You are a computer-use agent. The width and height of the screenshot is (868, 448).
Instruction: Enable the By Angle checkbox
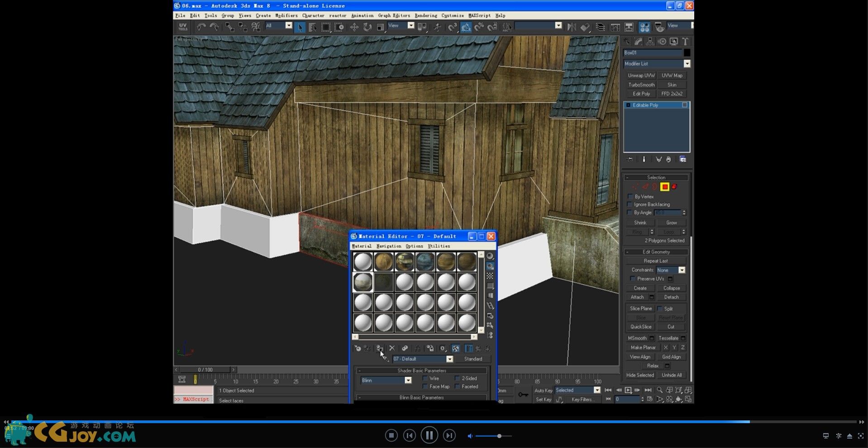coord(630,212)
